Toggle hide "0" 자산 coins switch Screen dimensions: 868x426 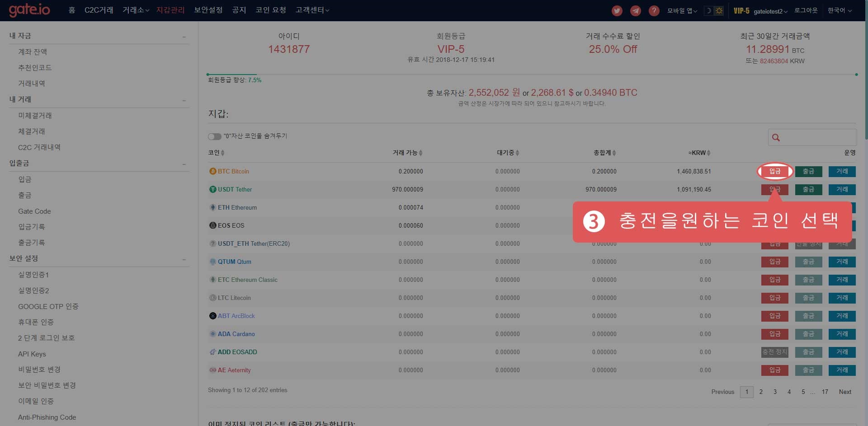tap(214, 136)
